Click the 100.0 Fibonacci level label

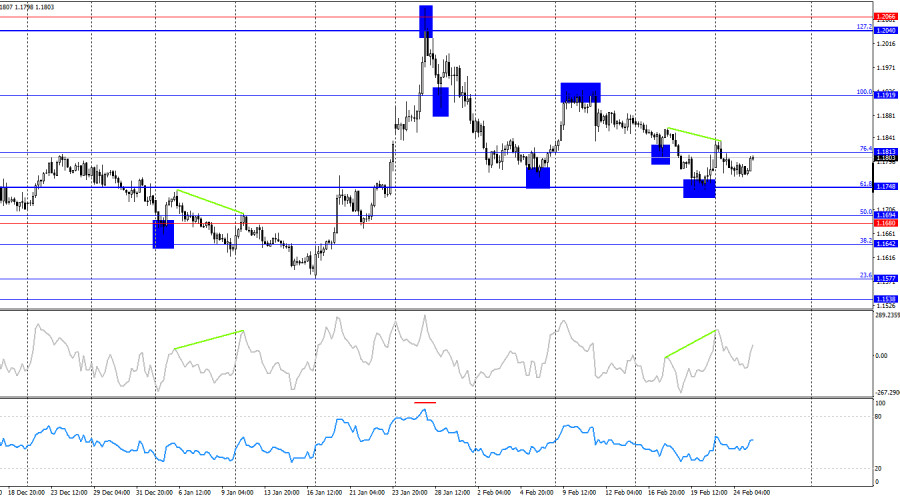click(864, 92)
